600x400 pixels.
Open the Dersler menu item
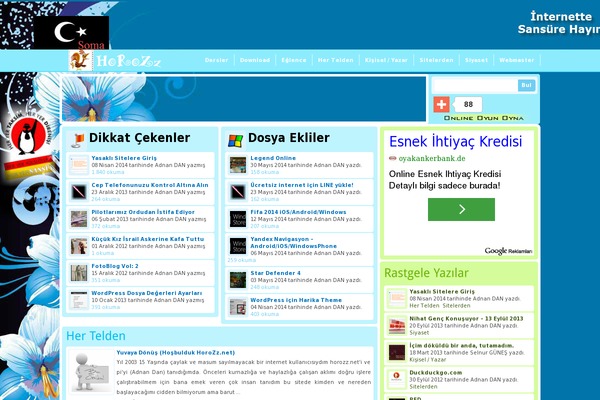point(217,60)
